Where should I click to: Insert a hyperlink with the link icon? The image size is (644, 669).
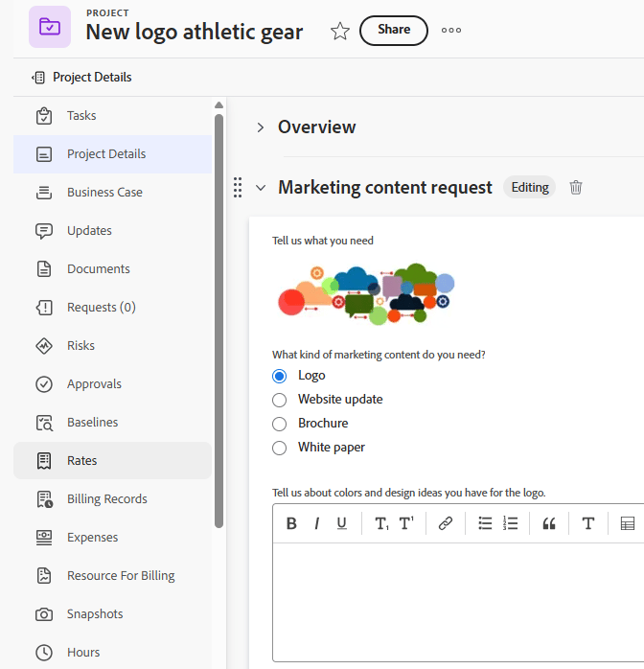pos(446,523)
